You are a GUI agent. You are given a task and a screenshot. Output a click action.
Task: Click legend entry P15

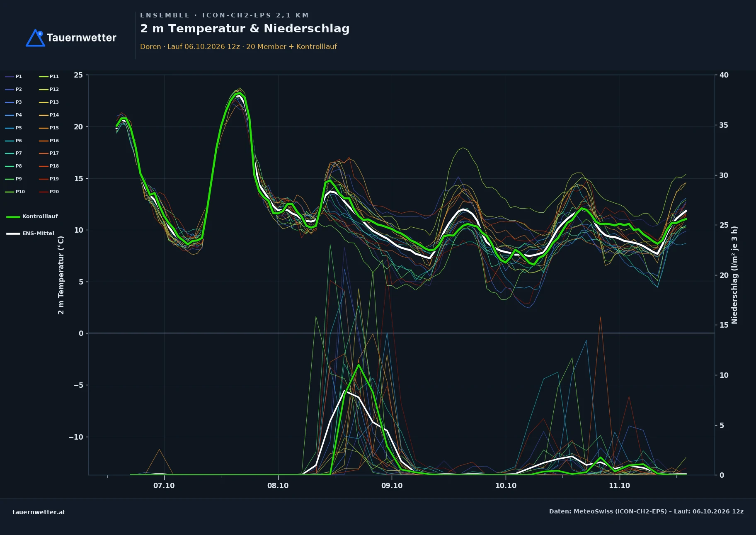(x=49, y=128)
